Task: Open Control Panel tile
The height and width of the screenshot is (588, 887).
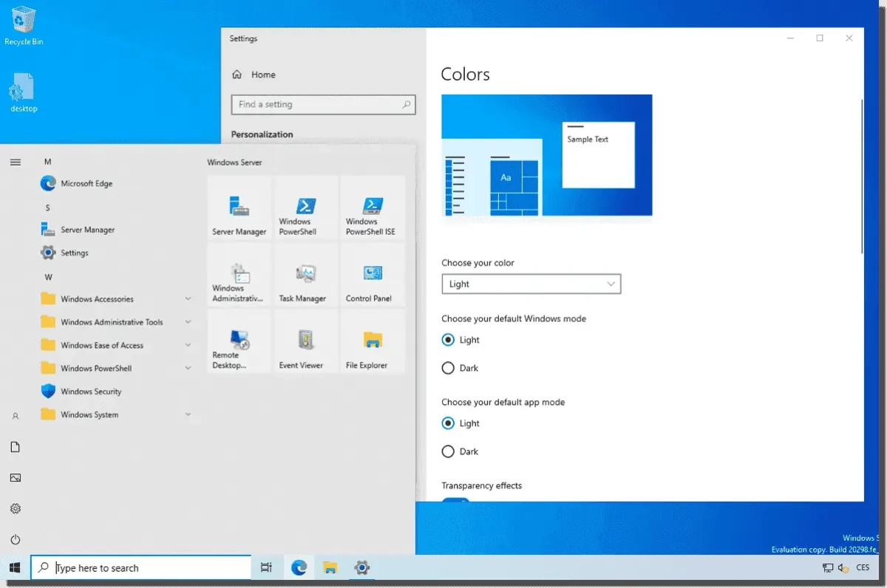Action: 372,276
